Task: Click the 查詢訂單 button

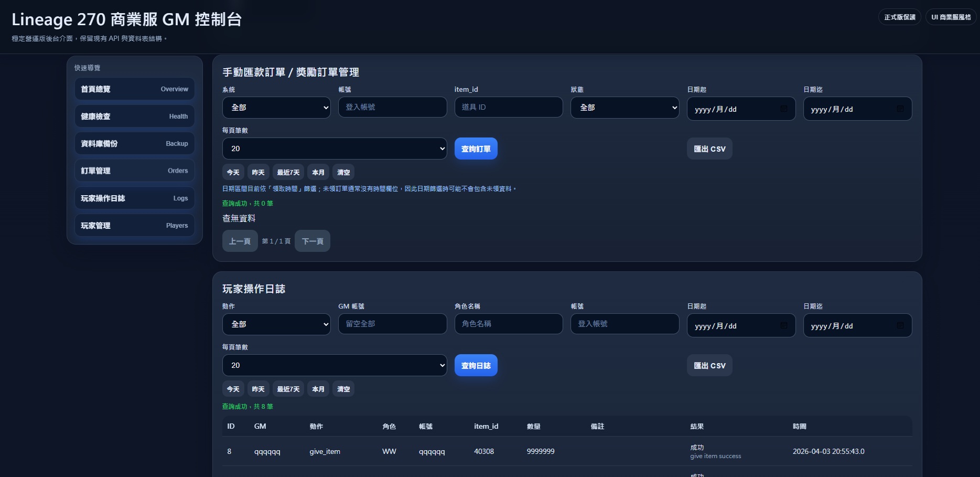Action: 476,149
